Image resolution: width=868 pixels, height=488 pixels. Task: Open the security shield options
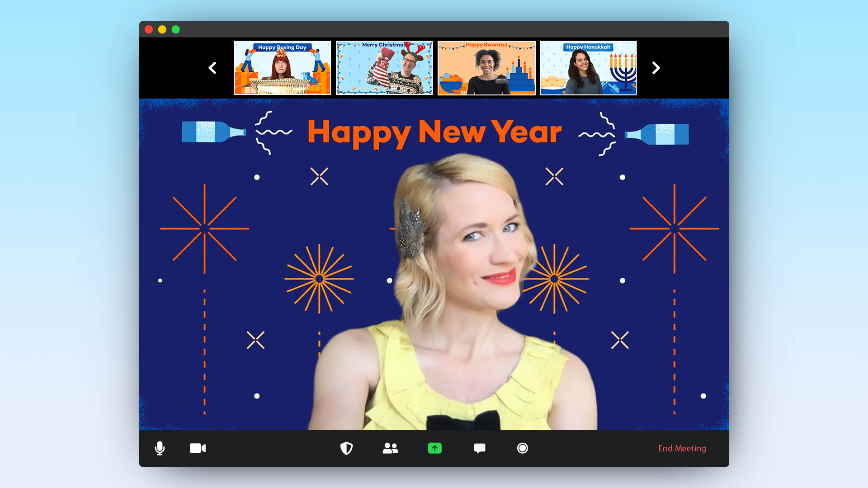(x=346, y=448)
